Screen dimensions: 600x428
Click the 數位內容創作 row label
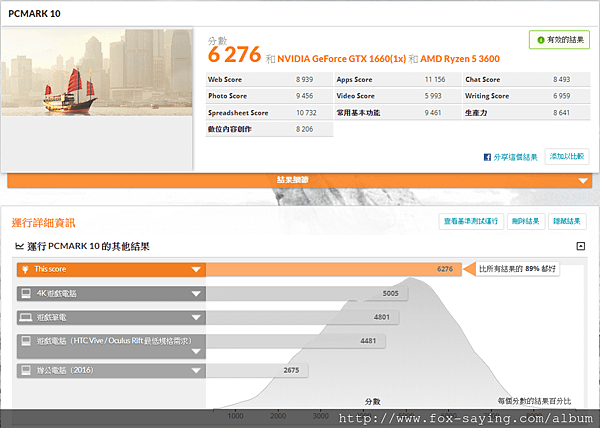tap(230, 129)
